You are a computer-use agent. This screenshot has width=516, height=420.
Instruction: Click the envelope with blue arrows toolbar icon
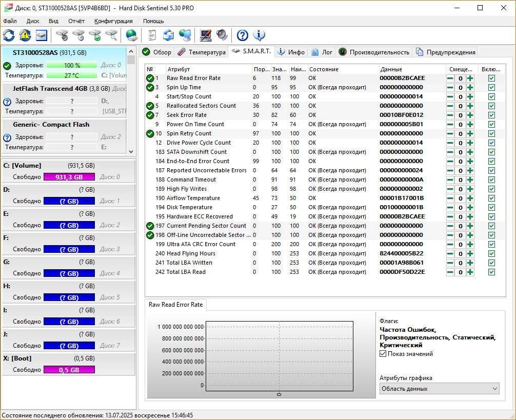tap(168, 35)
